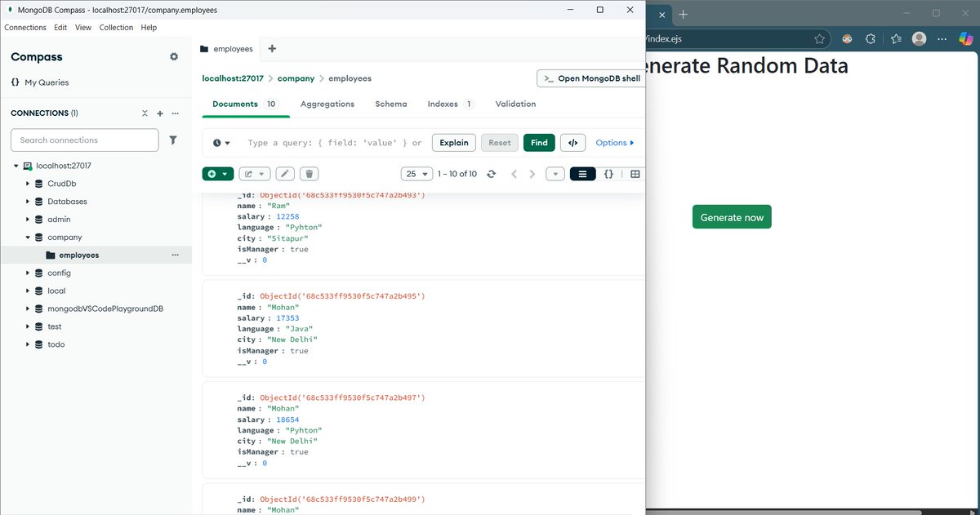The width and height of the screenshot is (980, 515).
Task: Click the pencil Update documents icon
Action: tap(285, 174)
